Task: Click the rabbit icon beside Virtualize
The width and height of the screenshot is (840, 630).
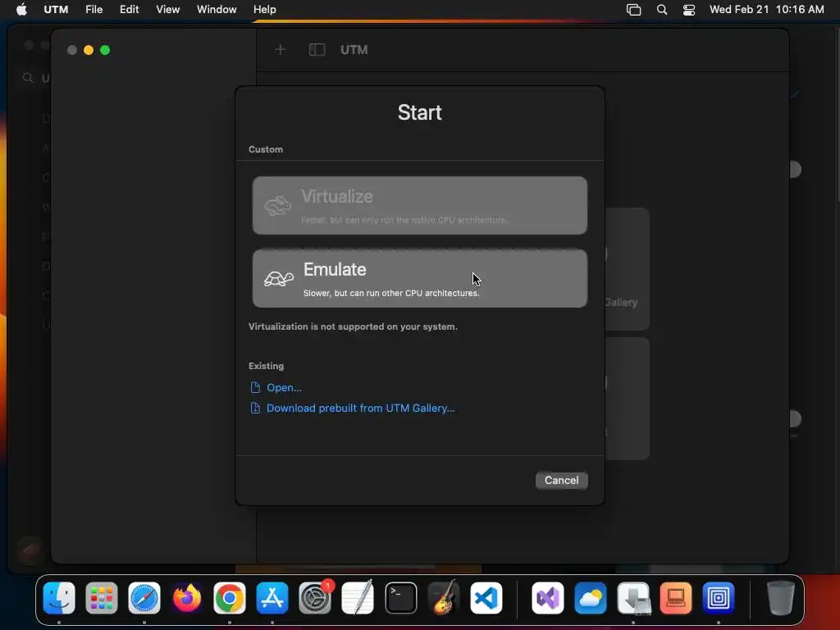Action: (x=277, y=206)
